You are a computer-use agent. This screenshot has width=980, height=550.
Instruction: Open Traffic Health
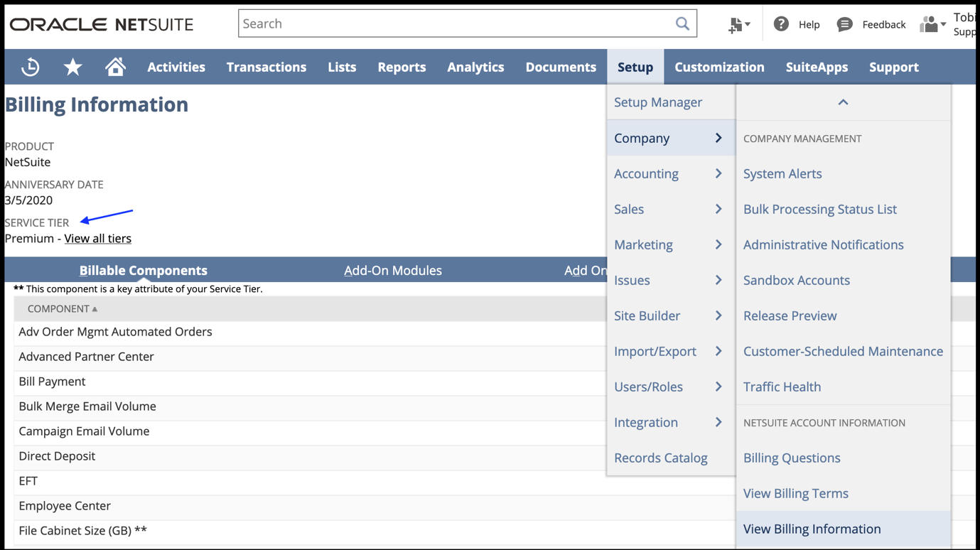pos(782,387)
